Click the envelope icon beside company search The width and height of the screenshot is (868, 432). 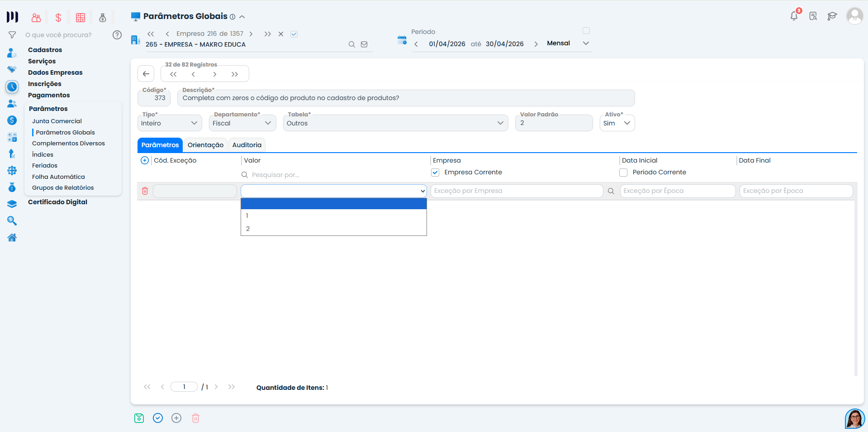coord(364,44)
